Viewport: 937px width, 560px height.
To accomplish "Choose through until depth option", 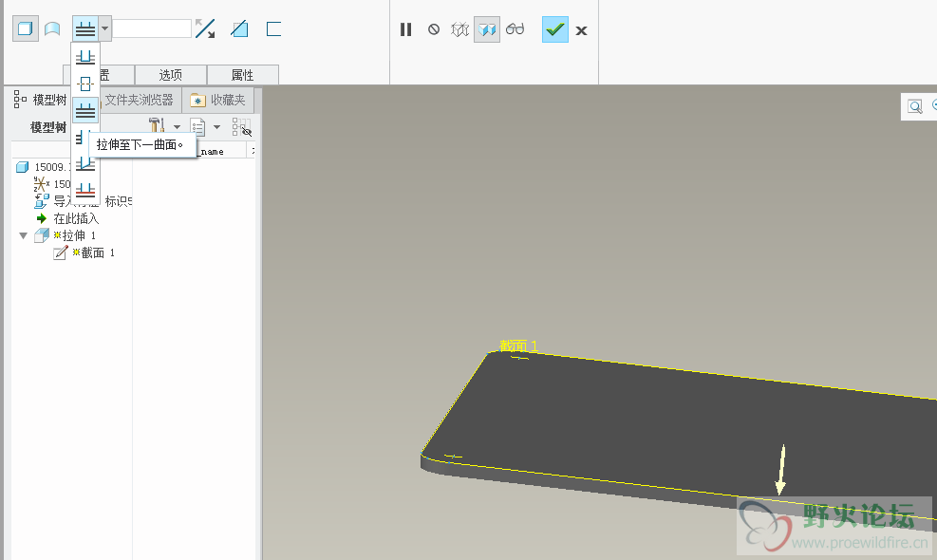I will tap(85, 164).
